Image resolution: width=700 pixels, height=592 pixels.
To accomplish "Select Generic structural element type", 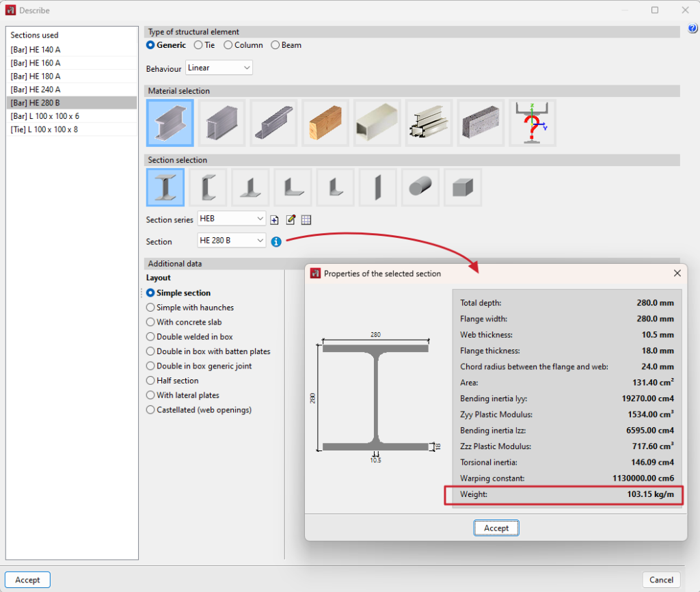I will pos(166,45).
